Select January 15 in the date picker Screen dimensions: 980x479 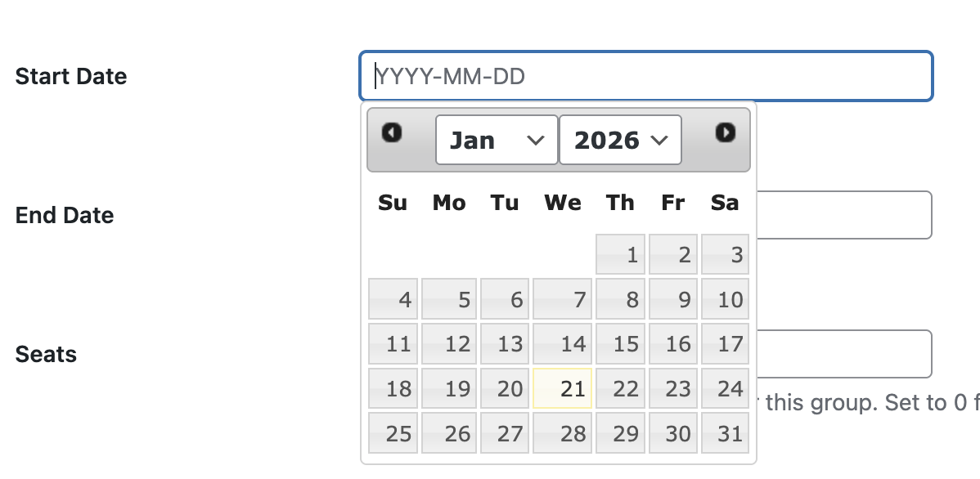[x=620, y=343]
